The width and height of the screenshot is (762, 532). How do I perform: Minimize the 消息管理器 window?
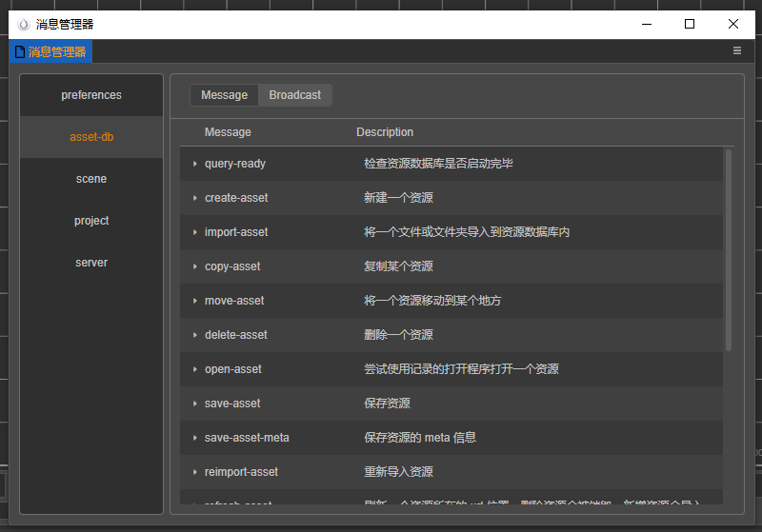647,25
